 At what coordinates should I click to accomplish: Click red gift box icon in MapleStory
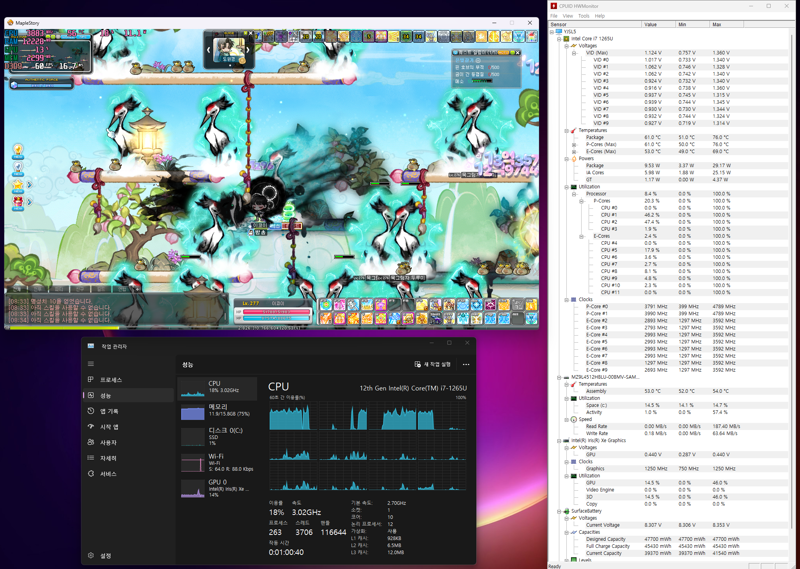click(18, 202)
